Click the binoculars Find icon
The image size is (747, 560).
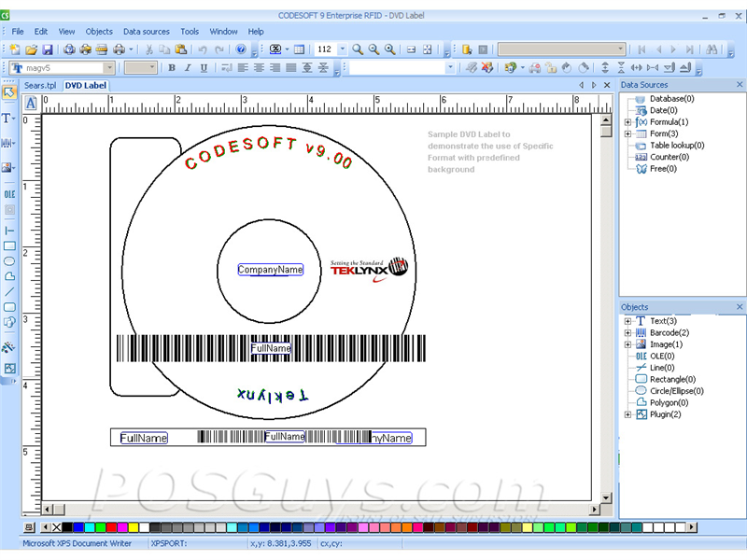pyautogui.click(x=712, y=49)
